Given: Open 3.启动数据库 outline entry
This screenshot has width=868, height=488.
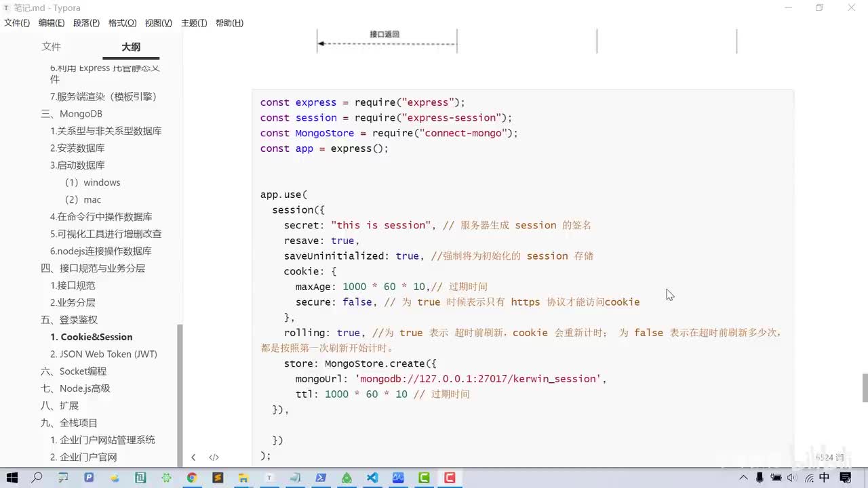Looking at the screenshot, I should pos(77,165).
